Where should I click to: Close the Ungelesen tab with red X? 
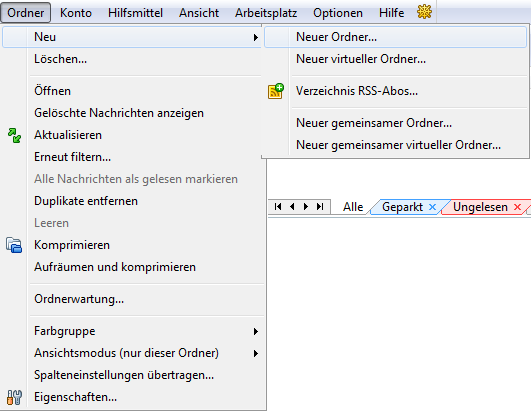click(x=517, y=207)
